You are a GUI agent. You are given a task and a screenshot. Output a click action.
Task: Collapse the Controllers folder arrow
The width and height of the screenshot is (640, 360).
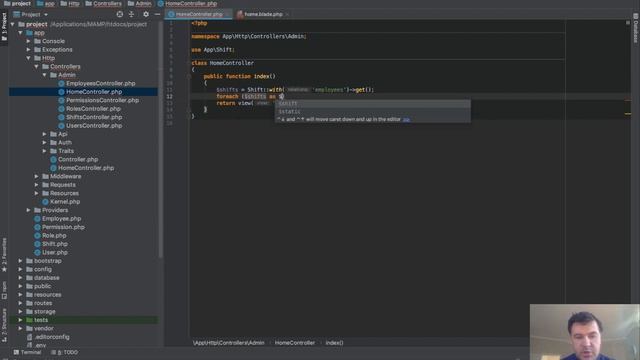coord(36,67)
